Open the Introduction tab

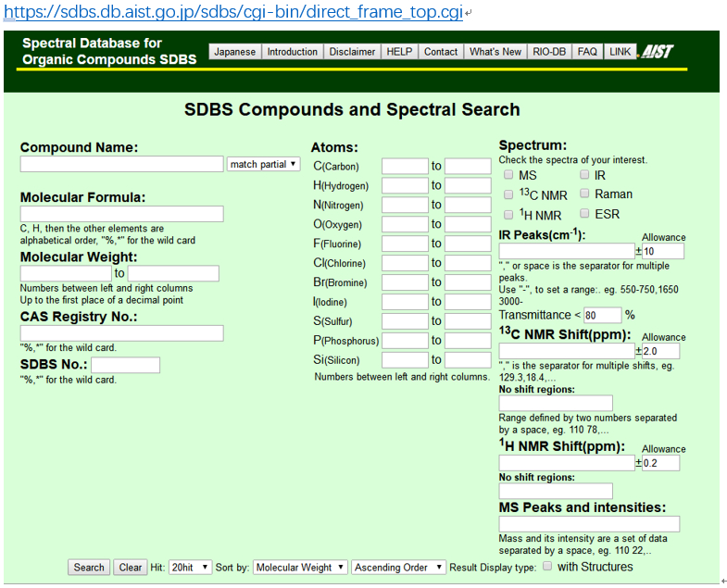pos(292,52)
